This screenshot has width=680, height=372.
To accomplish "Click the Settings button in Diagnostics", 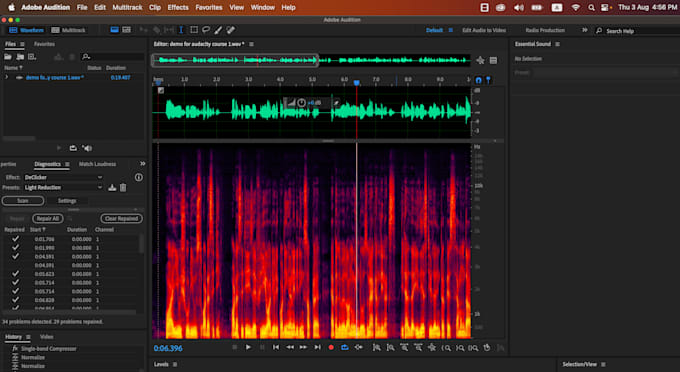I will point(67,201).
